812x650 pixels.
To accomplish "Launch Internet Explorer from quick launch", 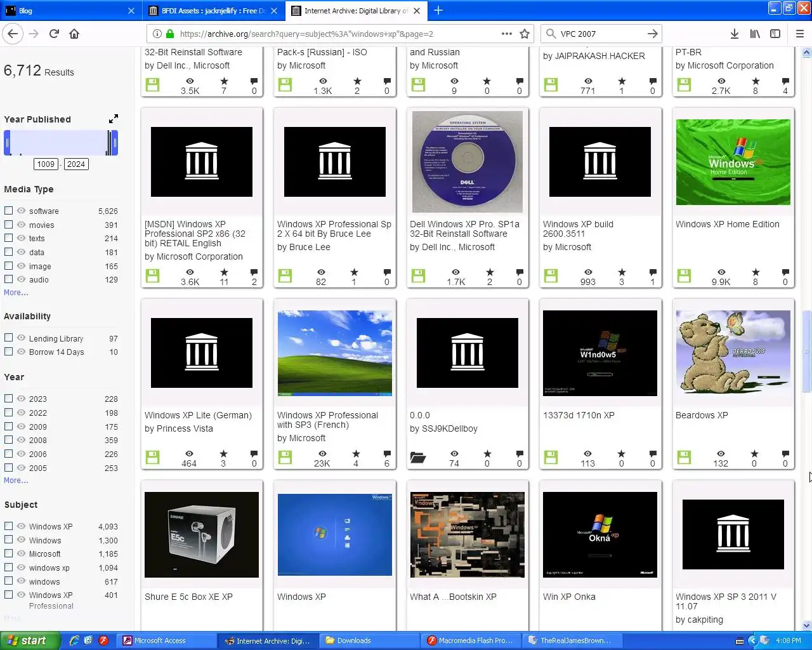I will tap(74, 640).
